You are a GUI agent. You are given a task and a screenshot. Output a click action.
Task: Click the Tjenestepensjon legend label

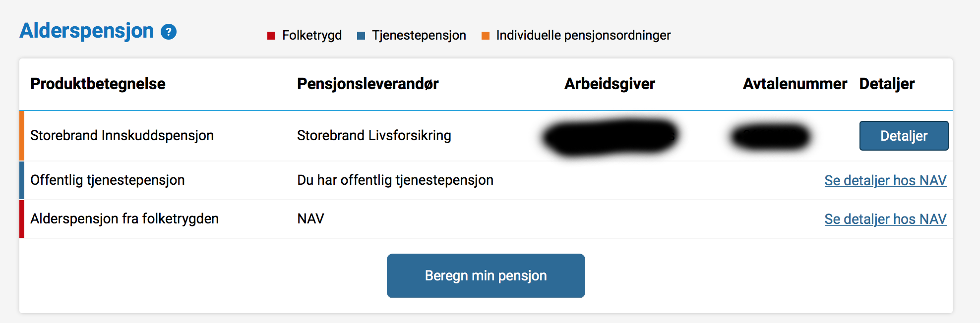[419, 35]
